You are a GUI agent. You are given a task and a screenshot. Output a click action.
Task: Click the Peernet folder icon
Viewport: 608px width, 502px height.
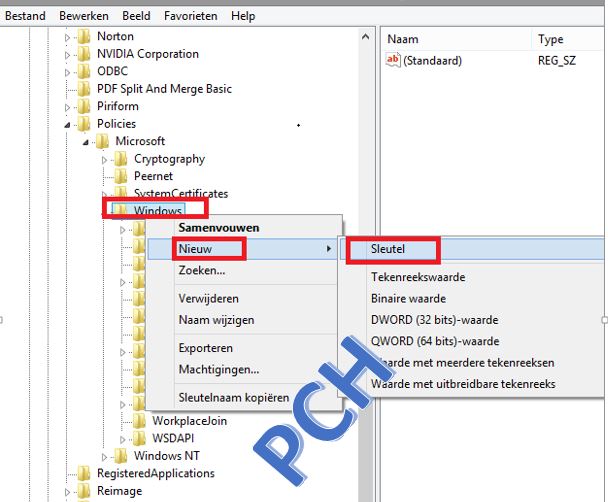[121, 176]
